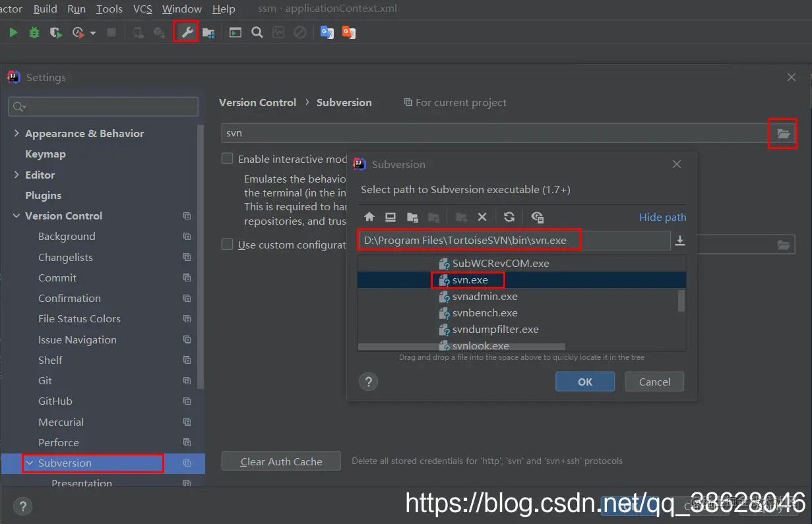Click horizontal scrollbar of file list
Viewport: 812px width, 524px height.
(461, 346)
